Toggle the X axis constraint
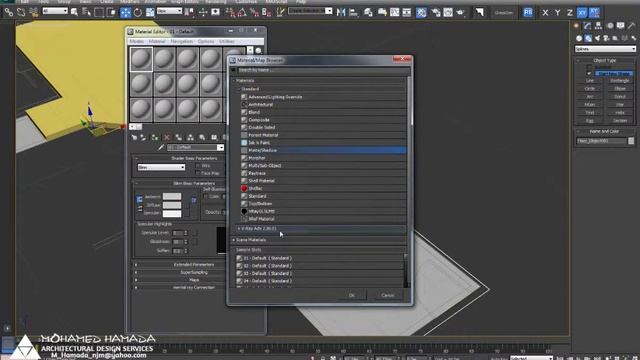This screenshot has width=640, height=360. tap(545, 13)
